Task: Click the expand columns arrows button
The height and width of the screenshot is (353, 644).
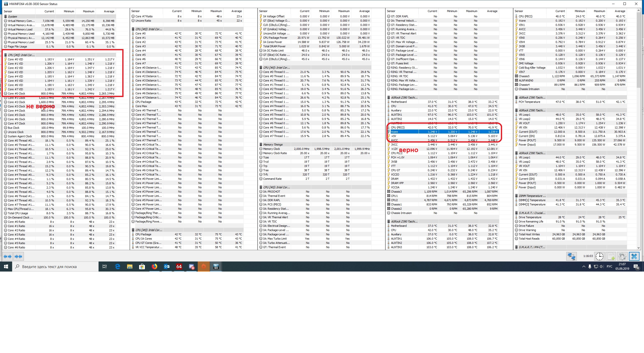Action: coord(7,256)
